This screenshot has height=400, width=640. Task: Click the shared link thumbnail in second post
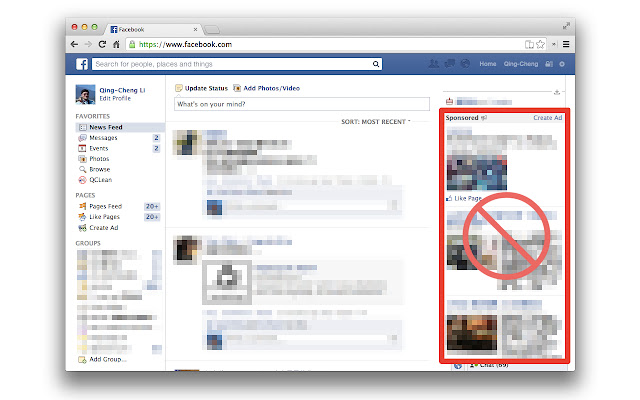click(x=227, y=282)
